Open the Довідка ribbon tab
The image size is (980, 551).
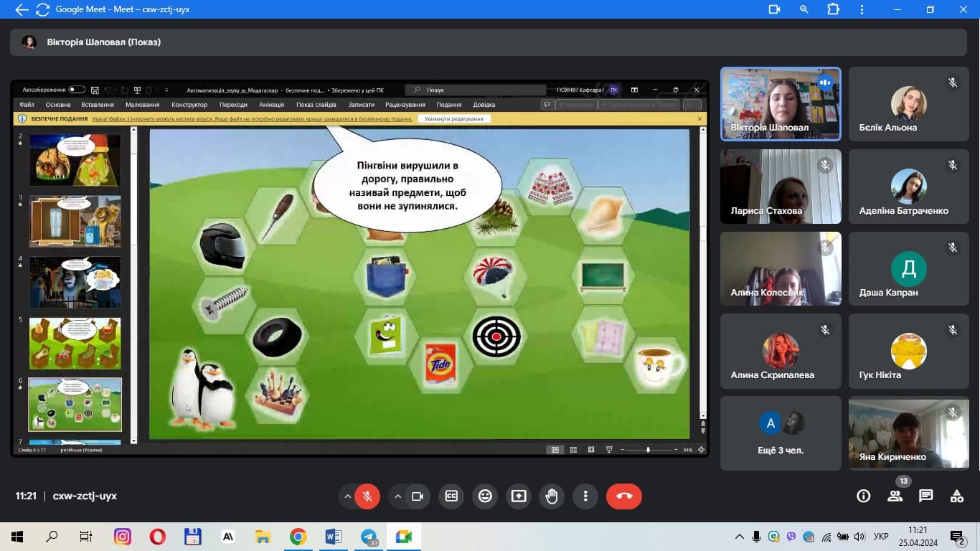(x=484, y=105)
